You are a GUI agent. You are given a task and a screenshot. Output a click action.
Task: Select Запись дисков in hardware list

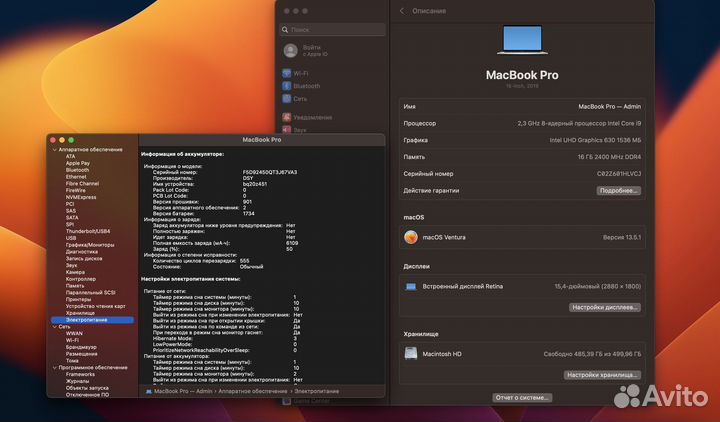tap(84, 259)
